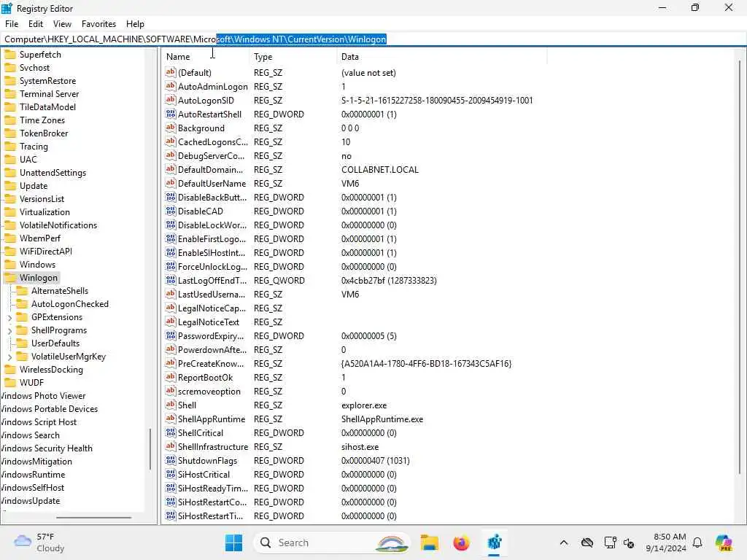Viewport: 747px width, 560px height.
Task: Click the Registry Editor taskbar icon
Action: tap(494, 542)
